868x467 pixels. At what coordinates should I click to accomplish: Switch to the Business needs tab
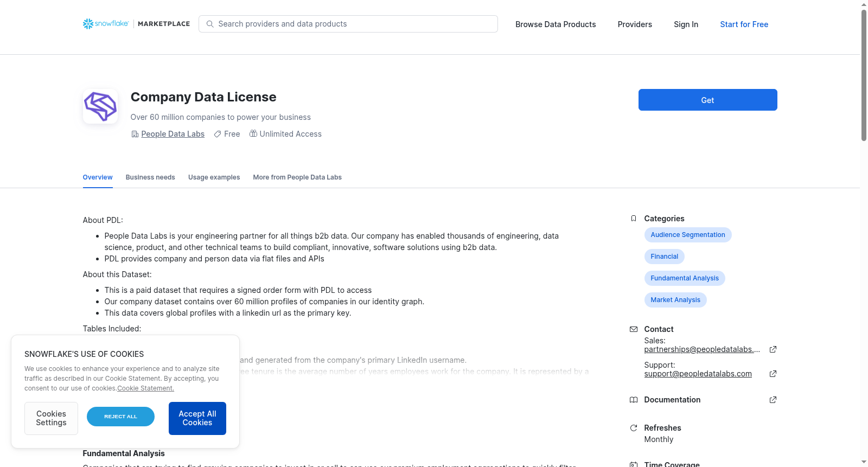coord(150,177)
